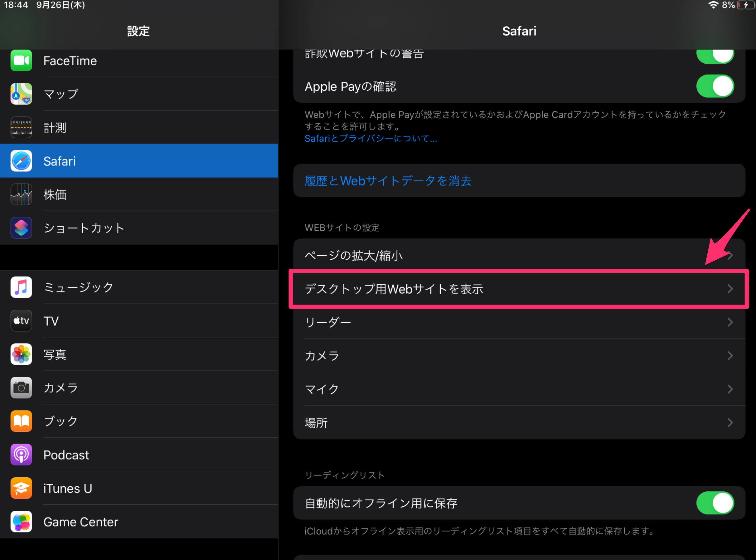Tap the battery charging indicator
The height and width of the screenshot is (560, 756).
click(x=746, y=5)
